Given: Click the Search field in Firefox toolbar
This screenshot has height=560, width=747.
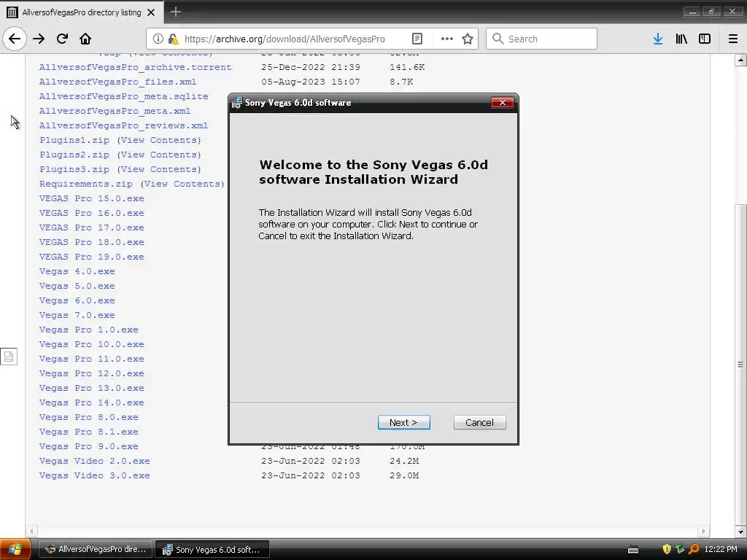Looking at the screenshot, I should (541, 39).
